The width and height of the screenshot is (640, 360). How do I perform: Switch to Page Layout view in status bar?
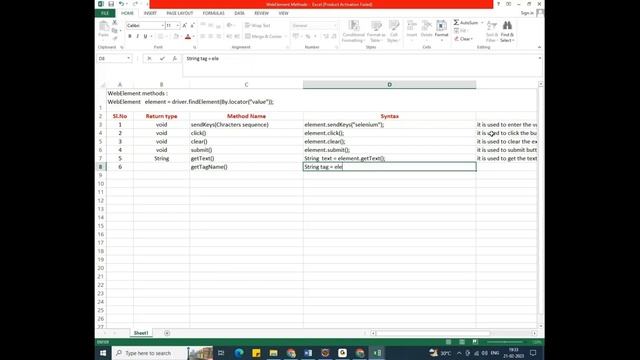(462, 342)
